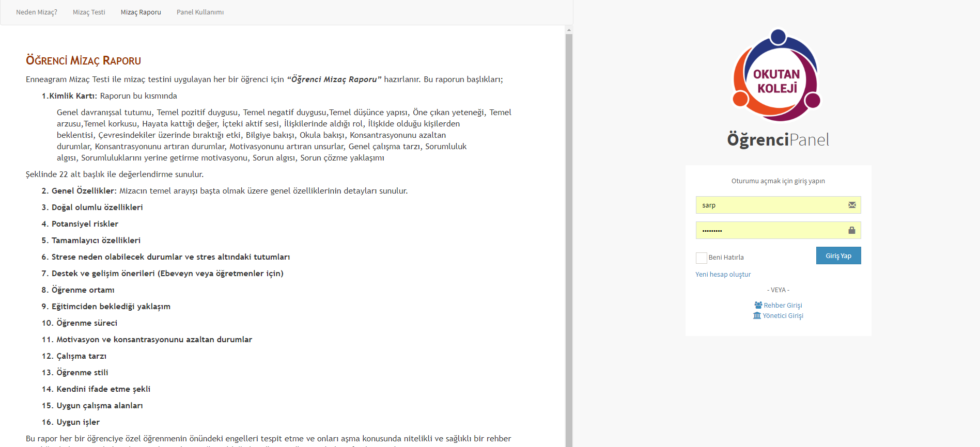Image resolution: width=980 pixels, height=447 pixels.
Task: Click the Rehber Girişi people icon
Action: 758,305
